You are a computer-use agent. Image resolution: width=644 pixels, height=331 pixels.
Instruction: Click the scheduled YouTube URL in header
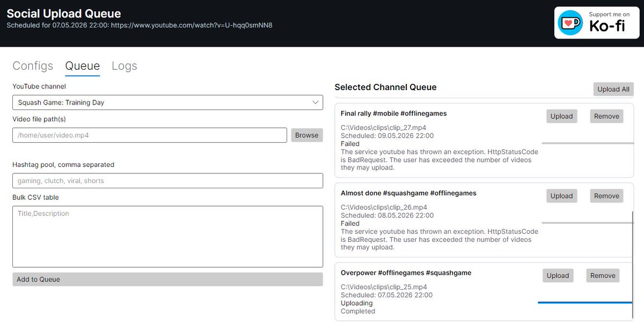tap(192, 25)
